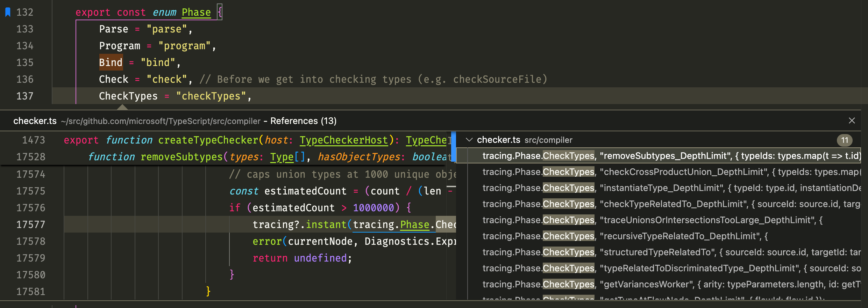
Task: Go to the typeRelatedToDiscriminatedType_DepthLimit reference
Action: (664, 268)
